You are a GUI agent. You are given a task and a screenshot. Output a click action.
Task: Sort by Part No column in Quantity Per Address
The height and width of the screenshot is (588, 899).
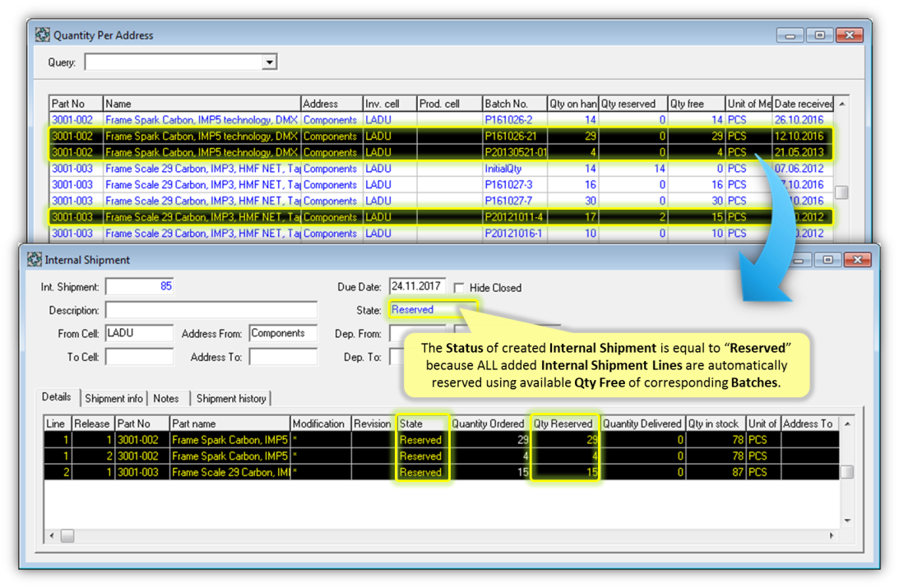[76, 104]
